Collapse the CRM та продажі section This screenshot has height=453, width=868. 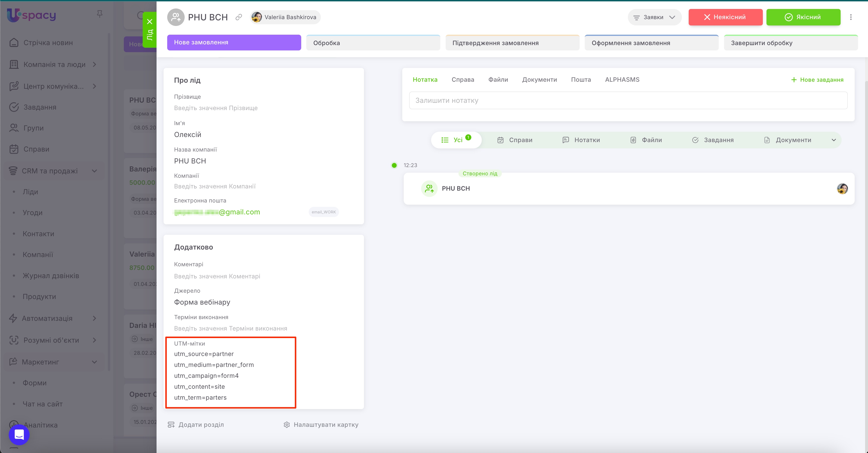95,171
